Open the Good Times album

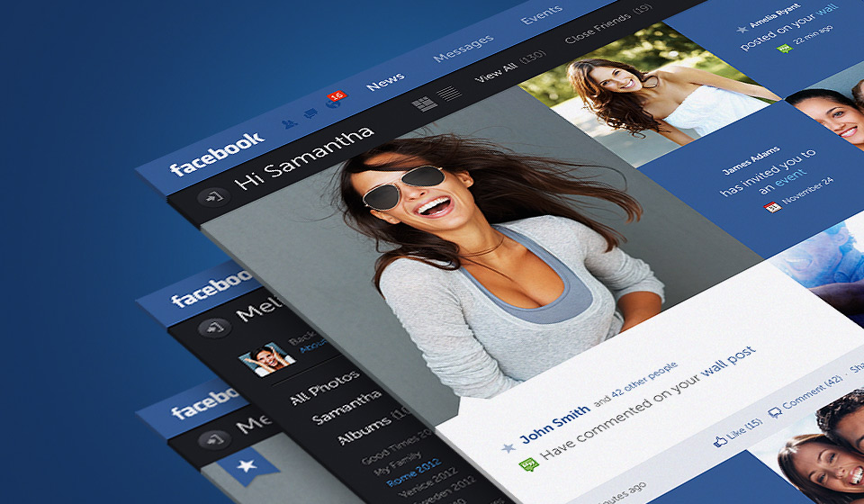point(397,449)
